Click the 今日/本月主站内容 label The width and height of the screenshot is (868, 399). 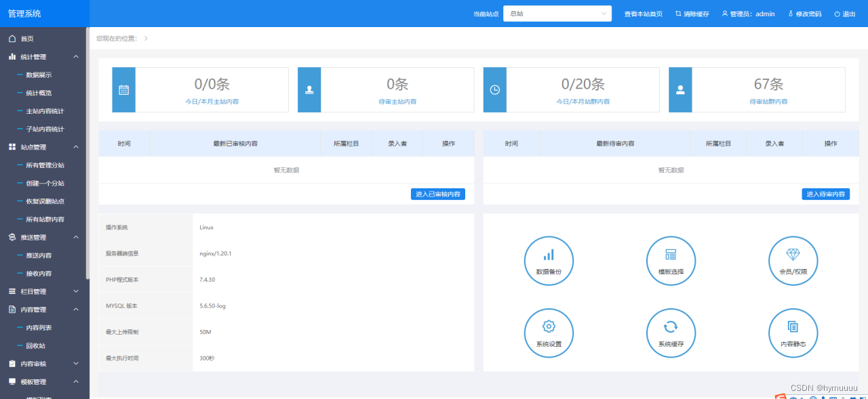[x=212, y=102]
